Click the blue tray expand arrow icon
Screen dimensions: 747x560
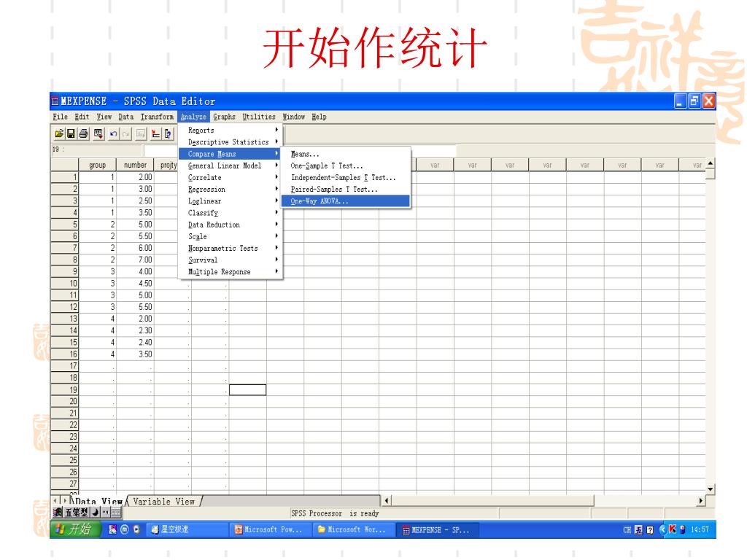point(662,529)
